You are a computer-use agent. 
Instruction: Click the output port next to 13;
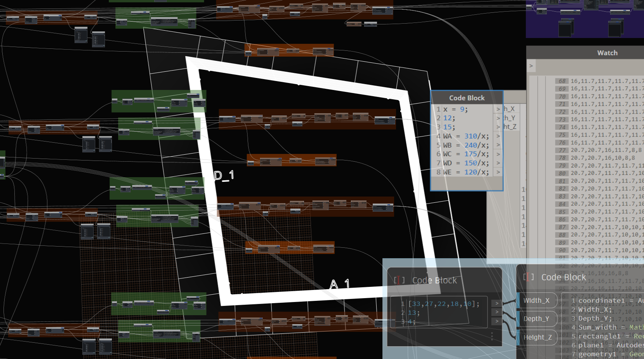point(496,312)
